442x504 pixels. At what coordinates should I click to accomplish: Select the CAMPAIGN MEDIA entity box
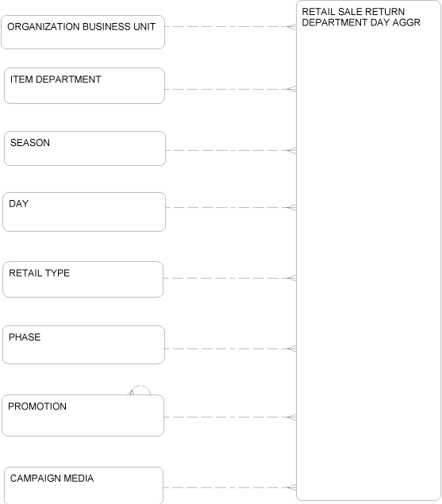click(x=83, y=486)
